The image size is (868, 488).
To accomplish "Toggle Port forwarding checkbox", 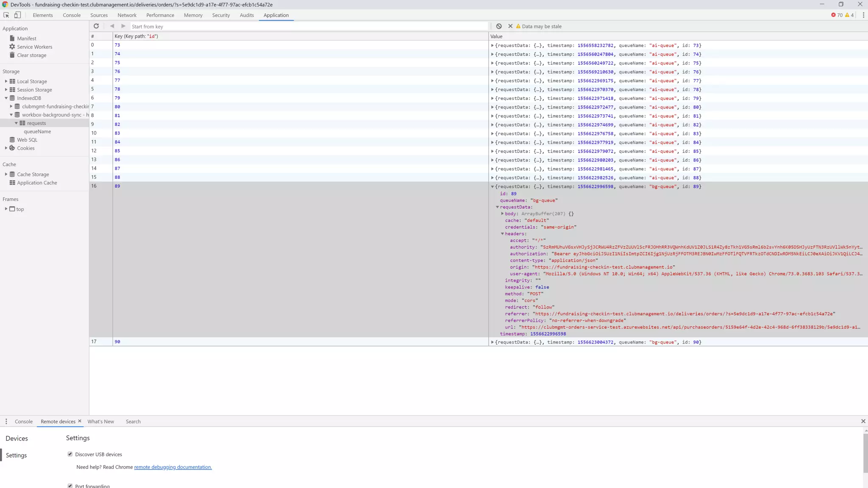I will tap(70, 486).
